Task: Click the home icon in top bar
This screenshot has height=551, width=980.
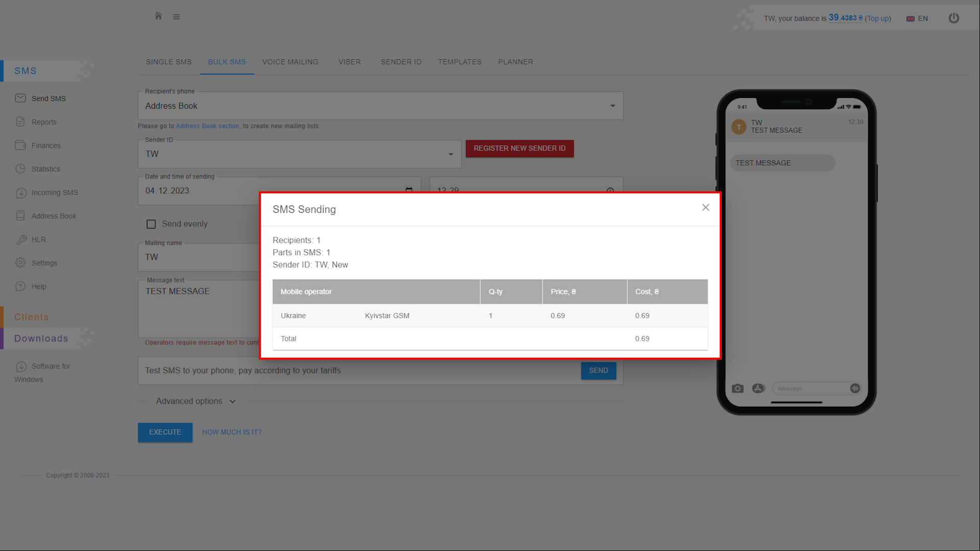Action: coord(158,16)
